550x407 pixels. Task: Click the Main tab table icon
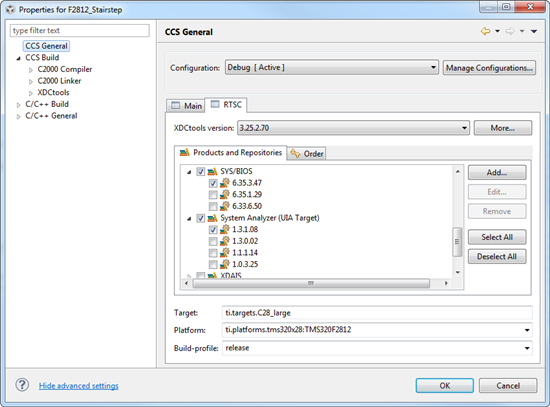tap(175, 105)
